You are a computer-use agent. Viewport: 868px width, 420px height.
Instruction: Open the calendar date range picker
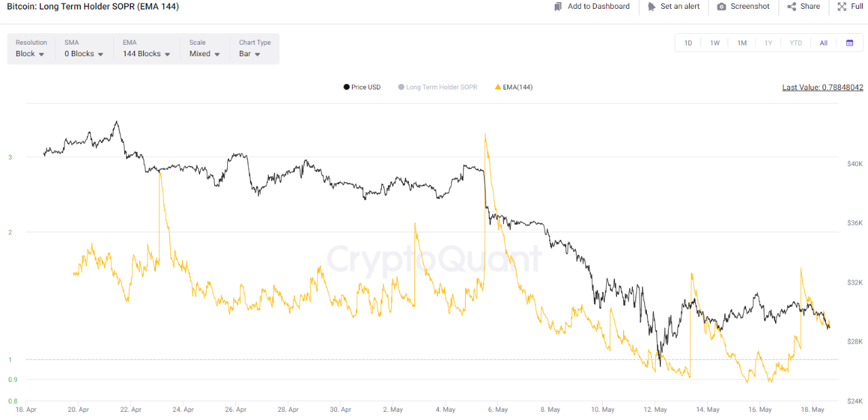pyautogui.click(x=850, y=43)
